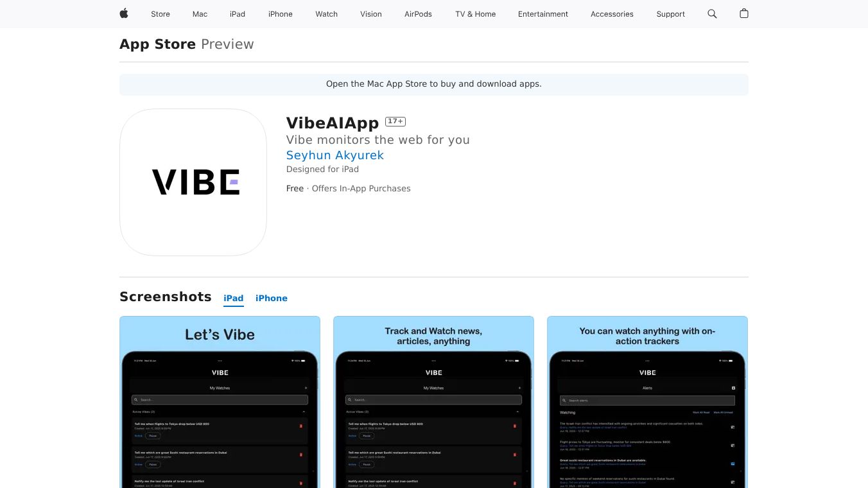Open the Support menu
This screenshot has width=868, height=488.
671,14
